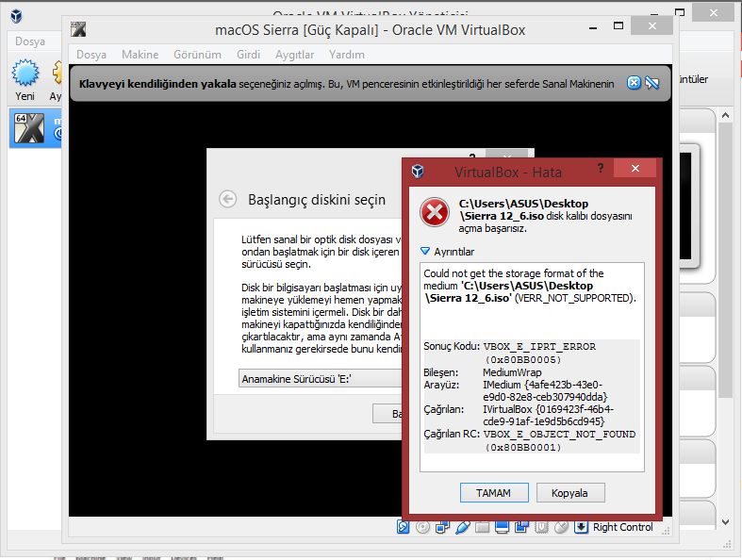Click the back arrow in the Başlangıç diskini seçin wizard

point(227,199)
